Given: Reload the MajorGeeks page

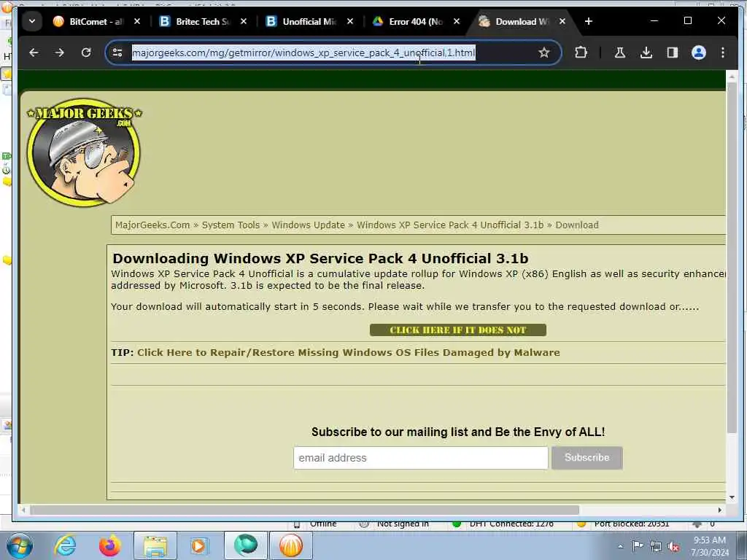Looking at the screenshot, I should point(86,52).
